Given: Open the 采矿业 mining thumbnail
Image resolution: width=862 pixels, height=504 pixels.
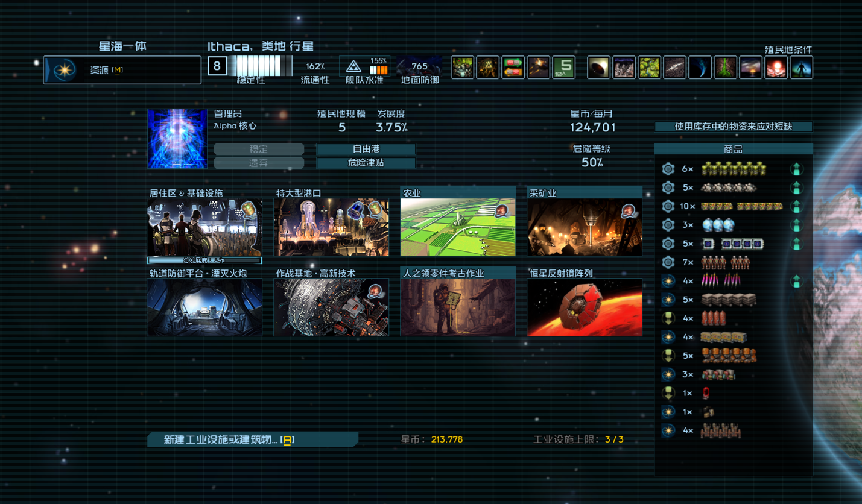Looking at the screenshot, I should pos(585,227).
